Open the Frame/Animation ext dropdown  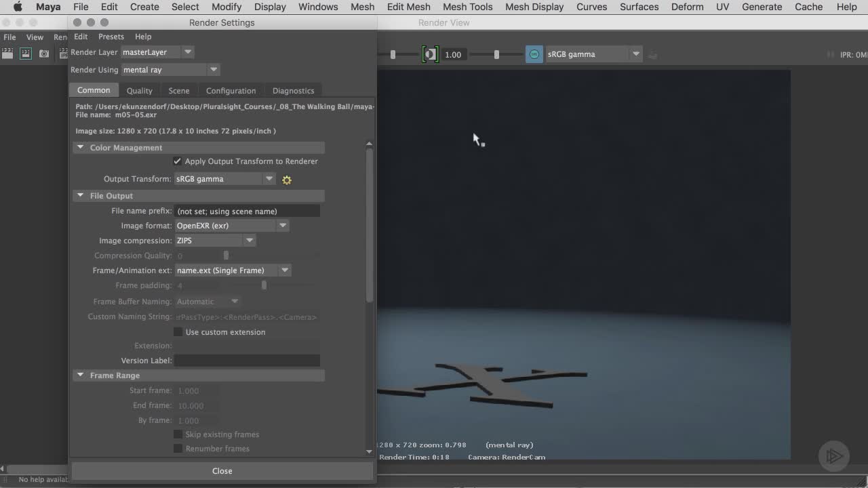(233, 270)
